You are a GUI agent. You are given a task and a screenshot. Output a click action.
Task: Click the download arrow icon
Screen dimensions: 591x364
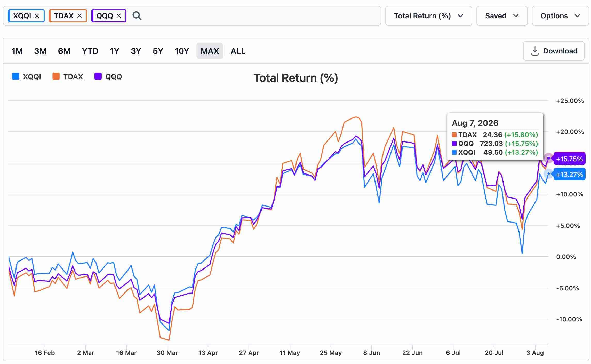click(x=535, y=51)
